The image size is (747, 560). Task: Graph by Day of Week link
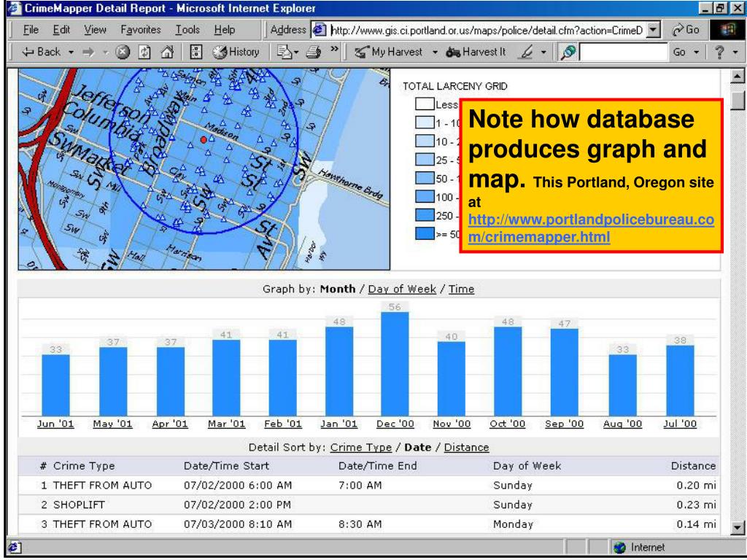pyautogui.click(x=402, y=289)
